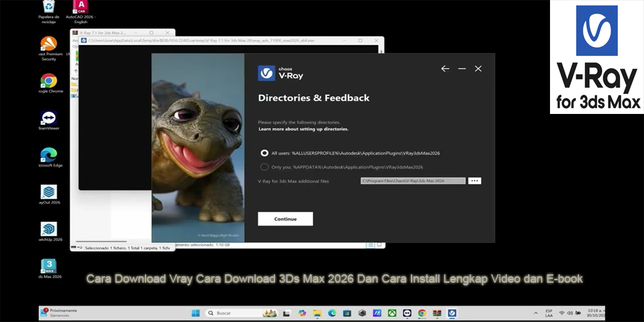
Task: Open Microsoft Edge from the taskbar
Action: [332, 313]
